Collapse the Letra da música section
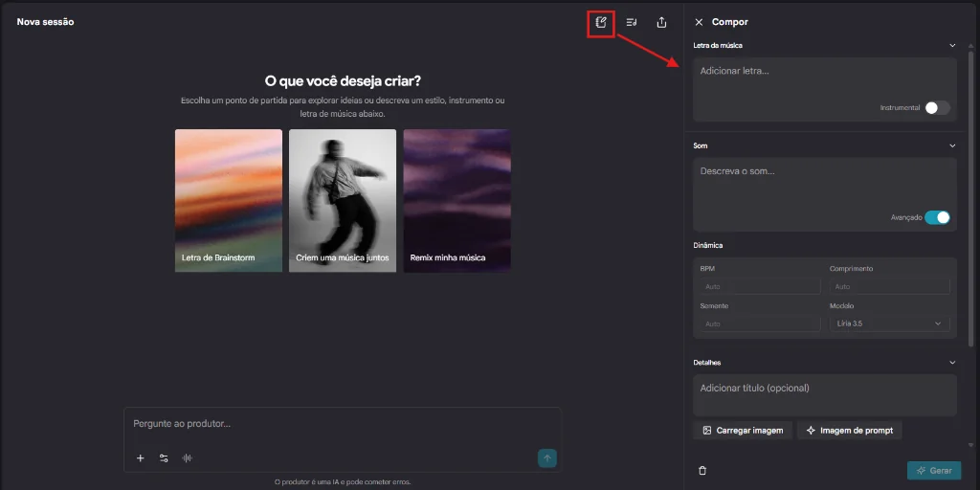This screenshot has width=980, height=490. click(x=952, y=46)
